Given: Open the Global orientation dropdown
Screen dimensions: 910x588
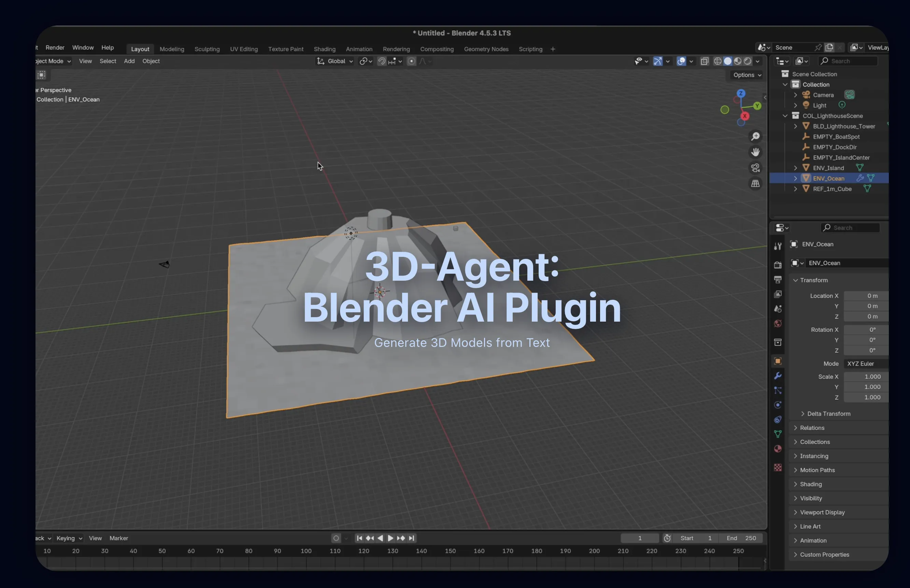Looking at the screenshot, I should click(x=335, y=61).
